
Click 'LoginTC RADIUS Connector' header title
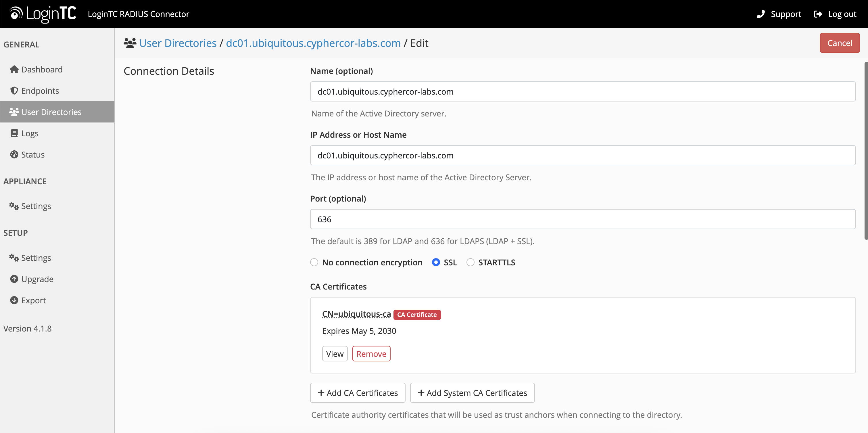139,14
